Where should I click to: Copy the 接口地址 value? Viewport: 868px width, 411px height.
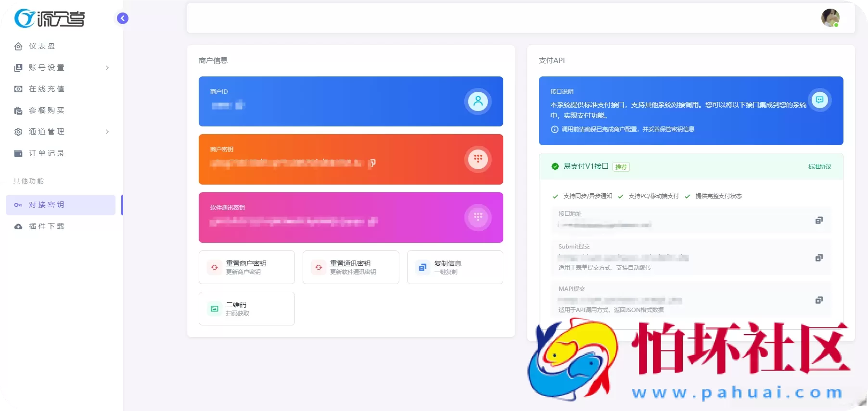819,220
